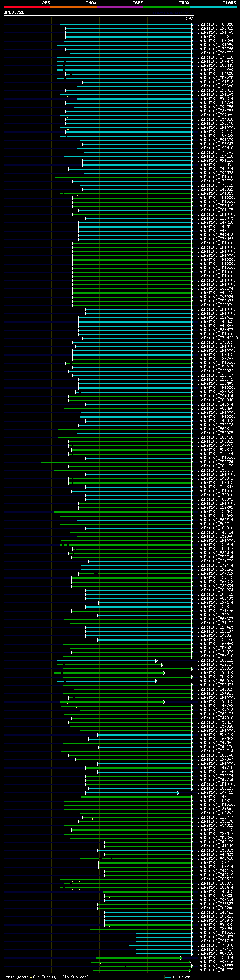Image resolution: width=240 pixels, height=980 pixels.
Task: Click the arrowhead ending the UniRef100_B9HGE0 alignment bar
Action: pyautogui.click(x=163, y=673)
